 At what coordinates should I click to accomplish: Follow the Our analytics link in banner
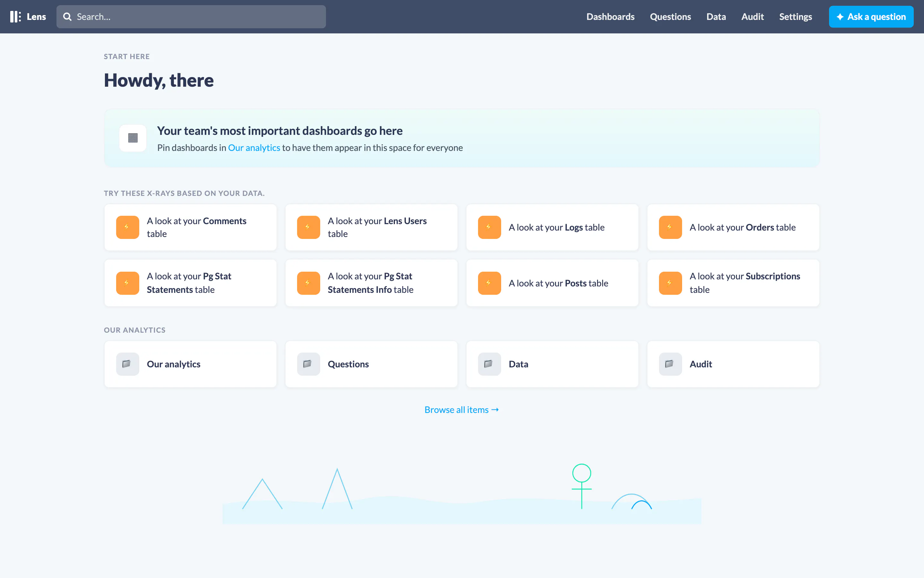pos(254,148)
